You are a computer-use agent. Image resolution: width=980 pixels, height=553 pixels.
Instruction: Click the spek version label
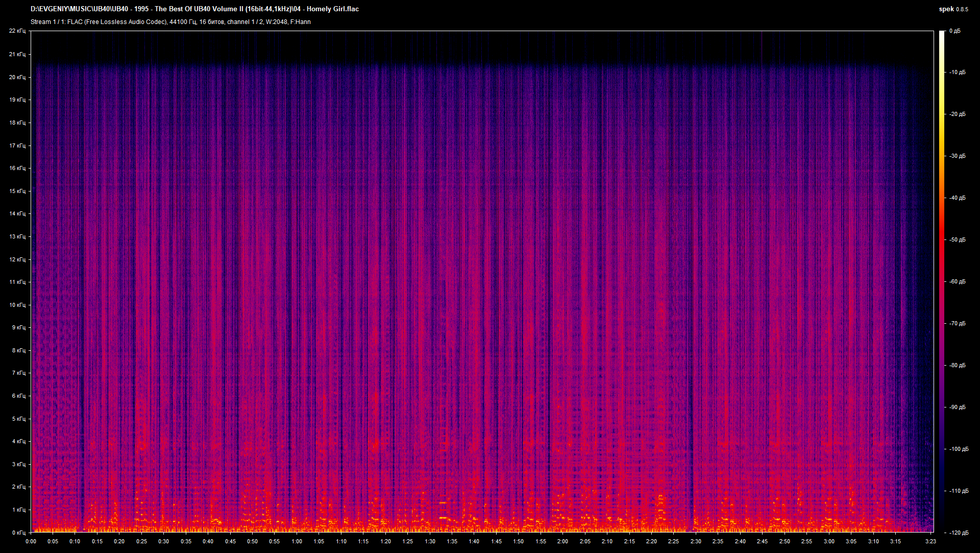(953, 9)
